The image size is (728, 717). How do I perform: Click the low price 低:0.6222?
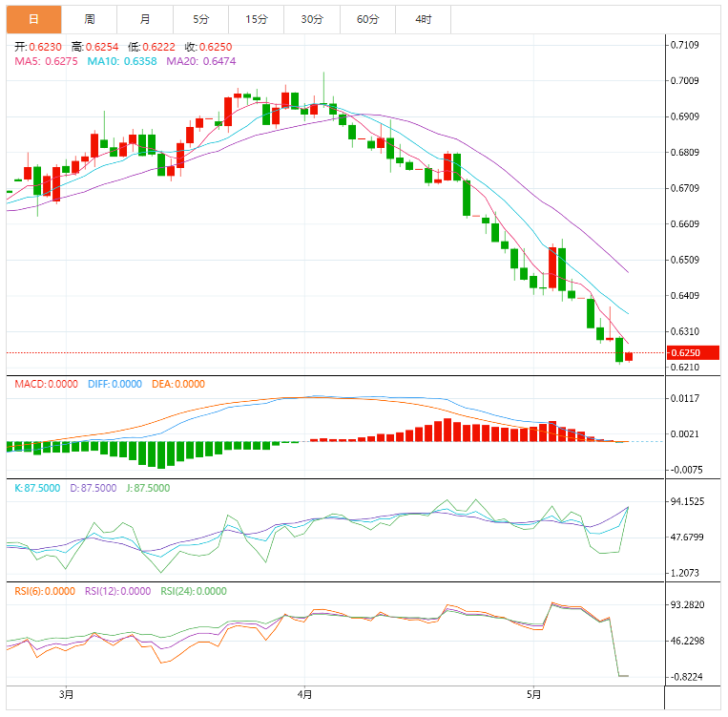[152, 47]
